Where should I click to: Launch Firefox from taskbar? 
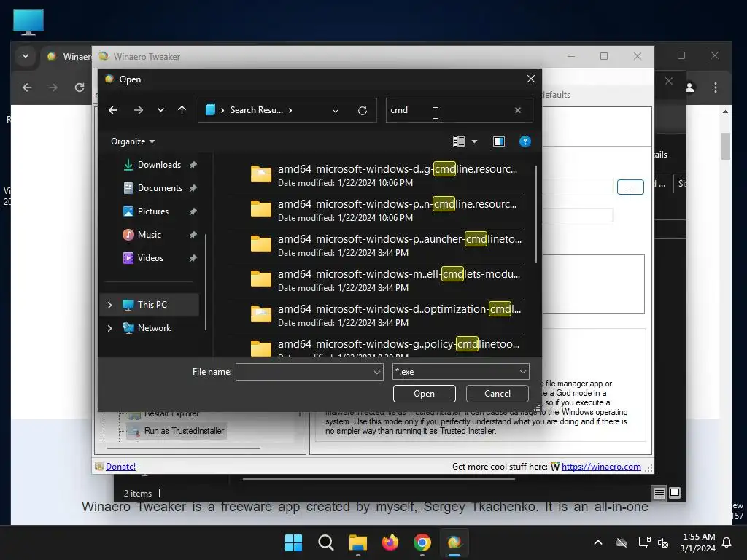click(390, 542)
